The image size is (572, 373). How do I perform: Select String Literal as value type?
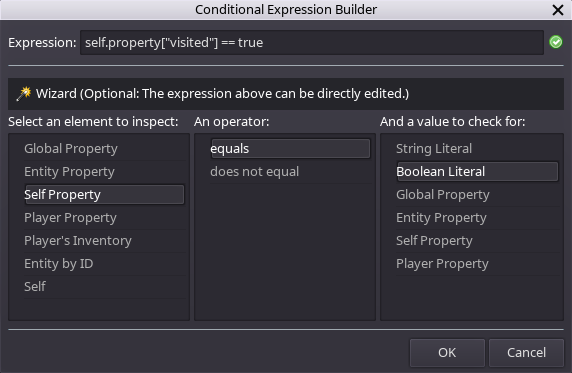click(x=478, y=149)
